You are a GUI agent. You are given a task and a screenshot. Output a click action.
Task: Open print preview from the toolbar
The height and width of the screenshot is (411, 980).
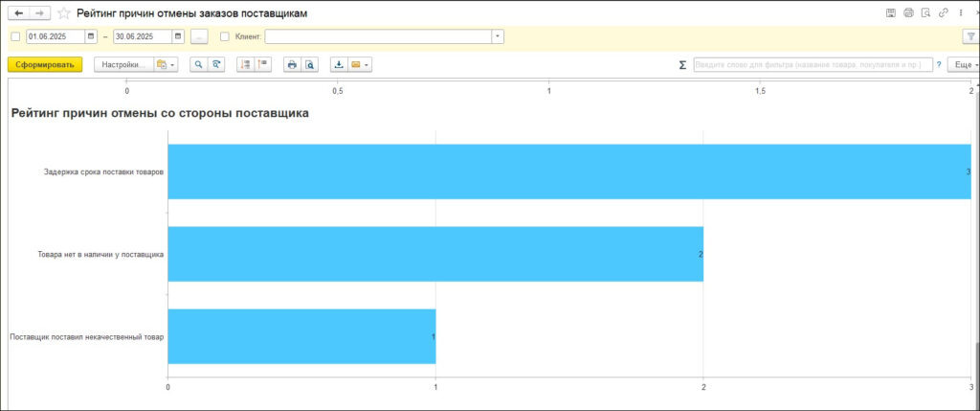coord(309,64)
